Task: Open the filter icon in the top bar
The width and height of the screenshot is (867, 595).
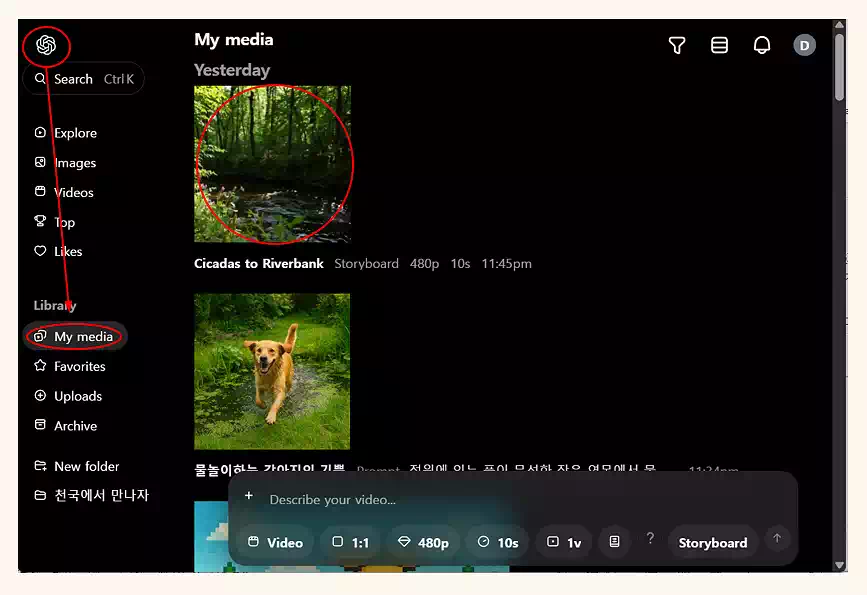Action: (x=677, y=45)
